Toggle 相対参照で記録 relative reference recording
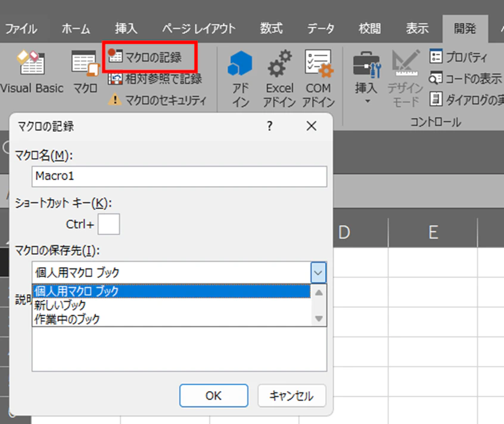This screenshot has height=424, width=504. tap(155, 79)
